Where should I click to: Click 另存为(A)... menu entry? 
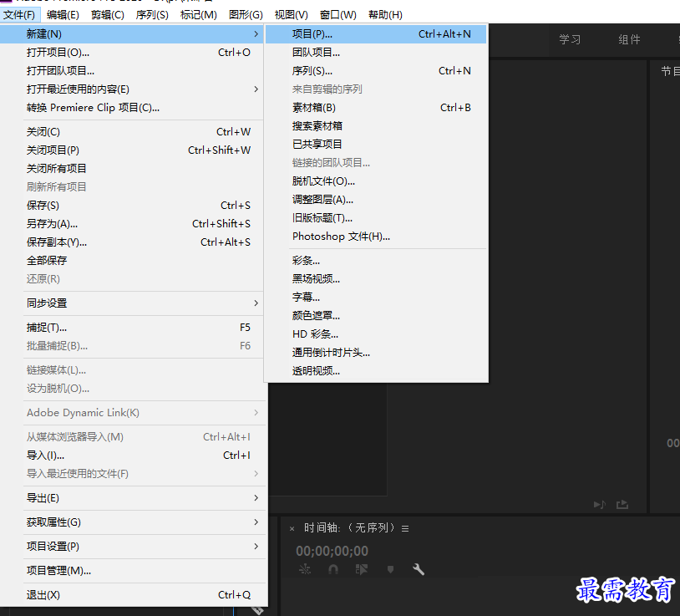click(x=132, y=224)
